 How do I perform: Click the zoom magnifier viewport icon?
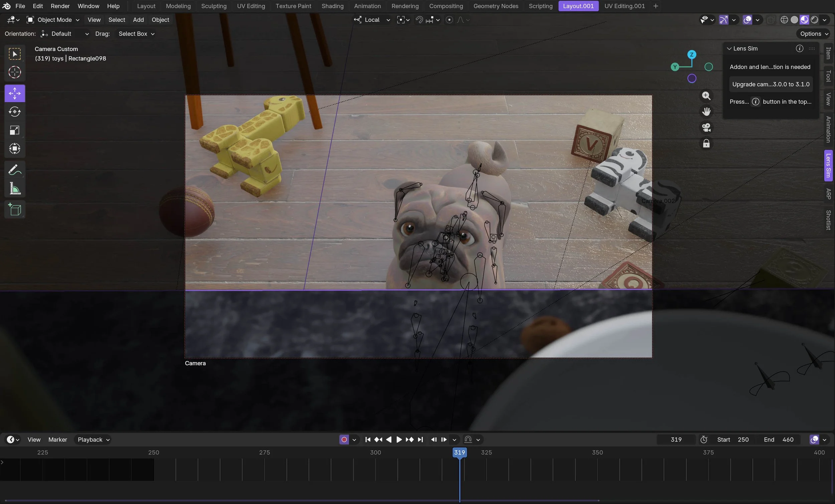click(706, 96)
